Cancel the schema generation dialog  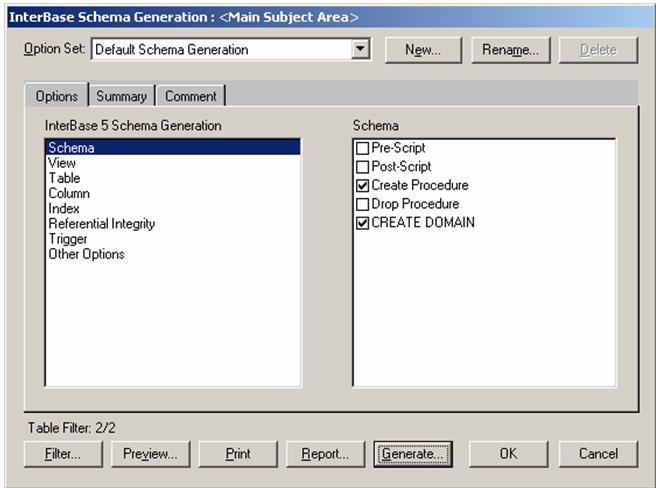pos(598,453)
